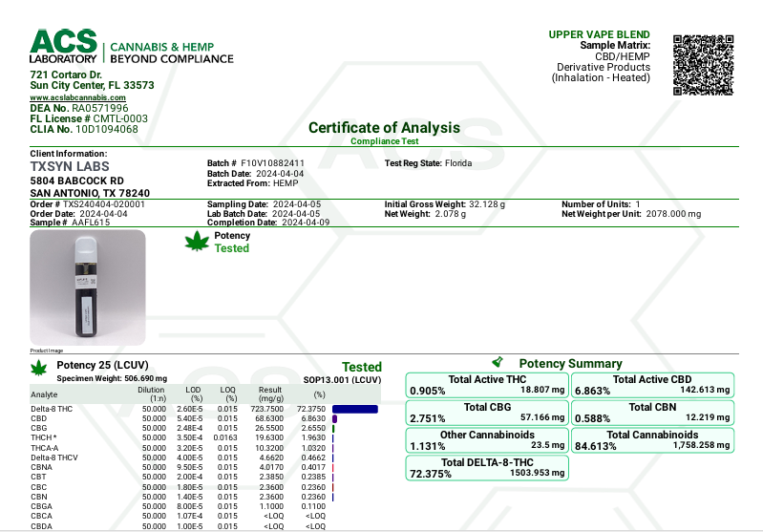This screenshot has width=763, height=532.
Task: Click the CBDA analyte row
Action: [204, 526]
